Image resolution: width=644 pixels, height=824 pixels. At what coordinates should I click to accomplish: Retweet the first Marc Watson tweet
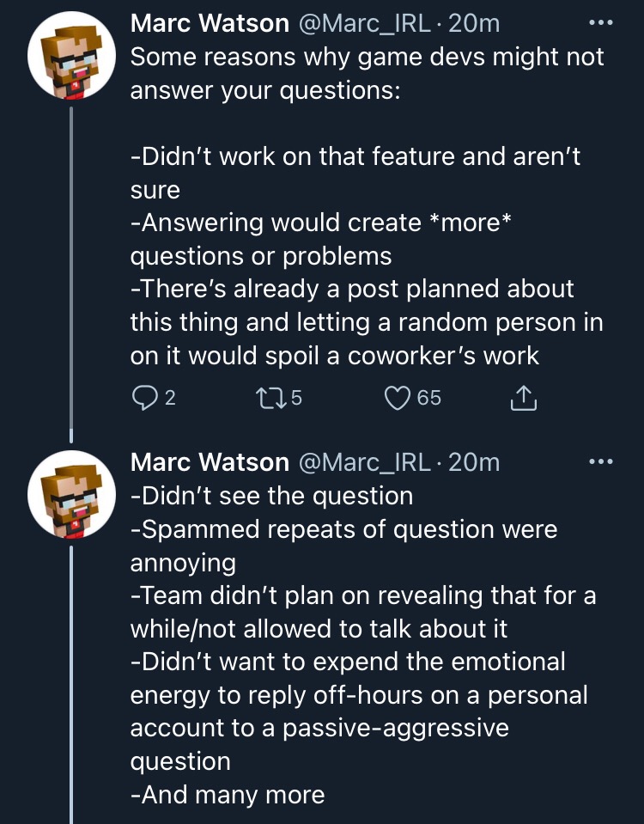(270, 398)
